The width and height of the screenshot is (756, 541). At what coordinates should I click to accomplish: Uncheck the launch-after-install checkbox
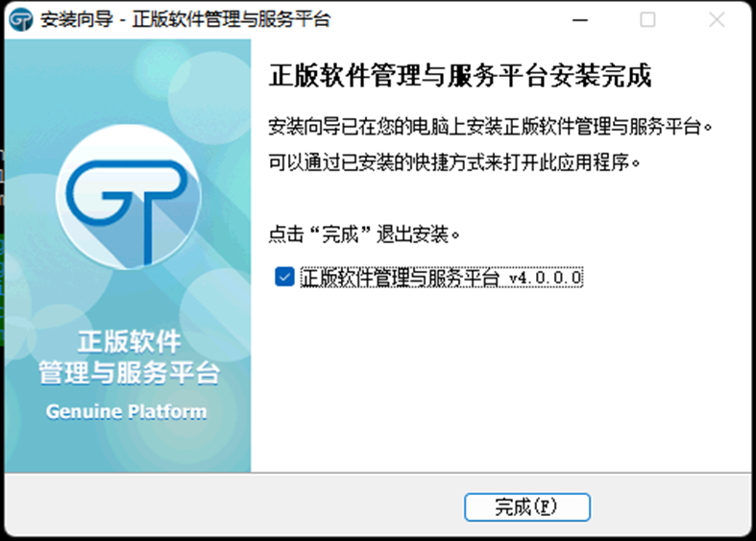click(284, 278)
